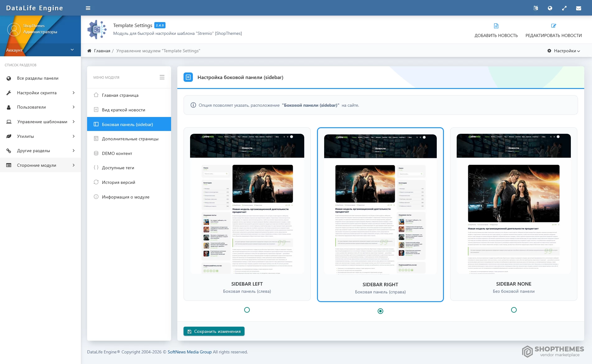
Task: Open the Настройки dropdown in breadcrumb bar
Action: tap(564, 51)
